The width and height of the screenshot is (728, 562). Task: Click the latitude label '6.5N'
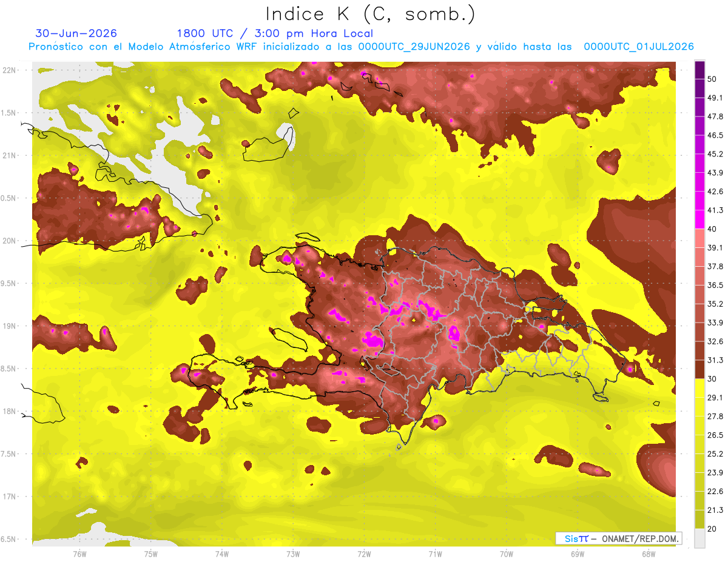pyautogui.click(x=9, y=539)
